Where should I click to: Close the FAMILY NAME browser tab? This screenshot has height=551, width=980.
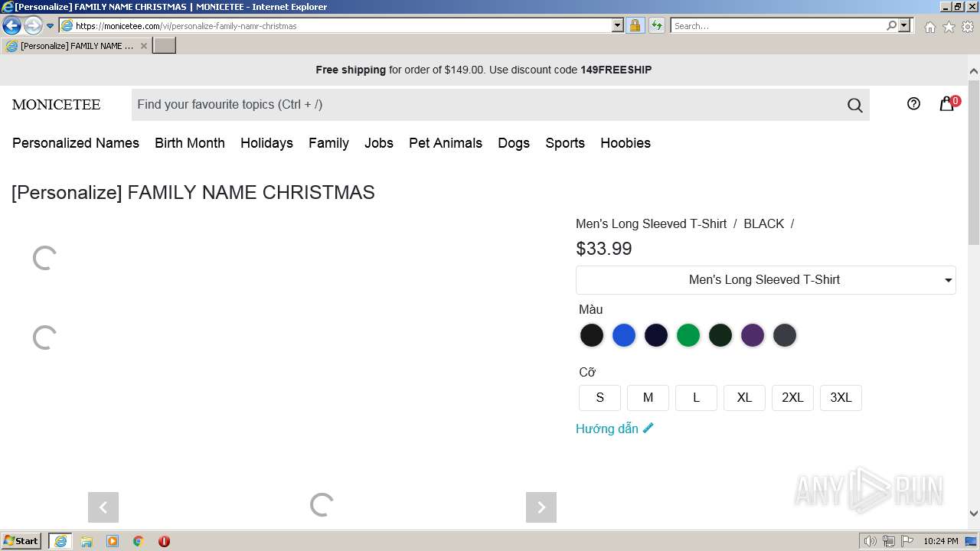pyautogui.click(x=144, y=46)
